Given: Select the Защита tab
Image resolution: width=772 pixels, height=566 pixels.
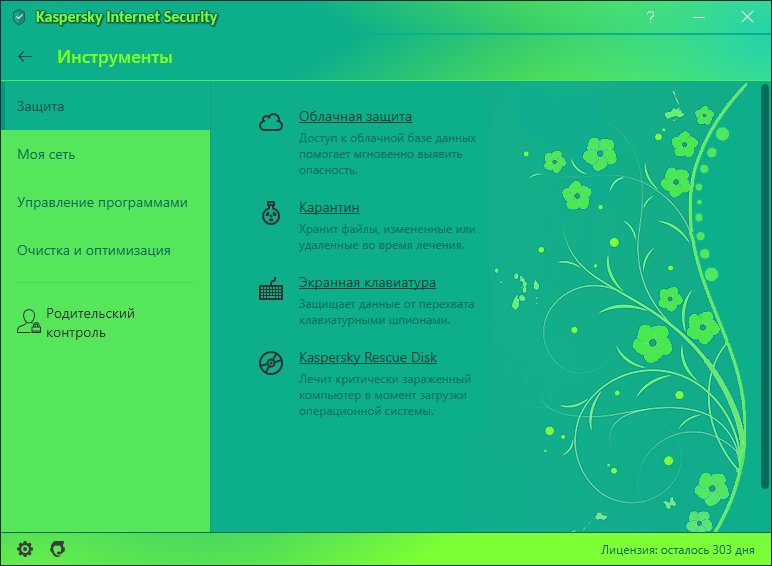Looking at the screenshot, I should [105, 106].
